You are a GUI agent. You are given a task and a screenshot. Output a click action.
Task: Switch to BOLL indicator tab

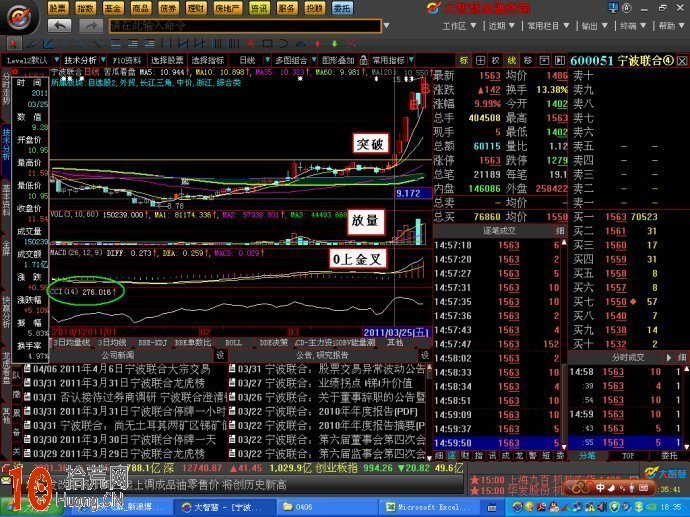tap(233, 342)
